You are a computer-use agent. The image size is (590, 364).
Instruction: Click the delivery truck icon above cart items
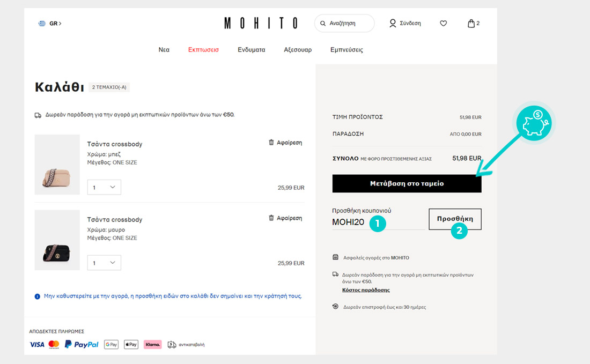(38, 115)
